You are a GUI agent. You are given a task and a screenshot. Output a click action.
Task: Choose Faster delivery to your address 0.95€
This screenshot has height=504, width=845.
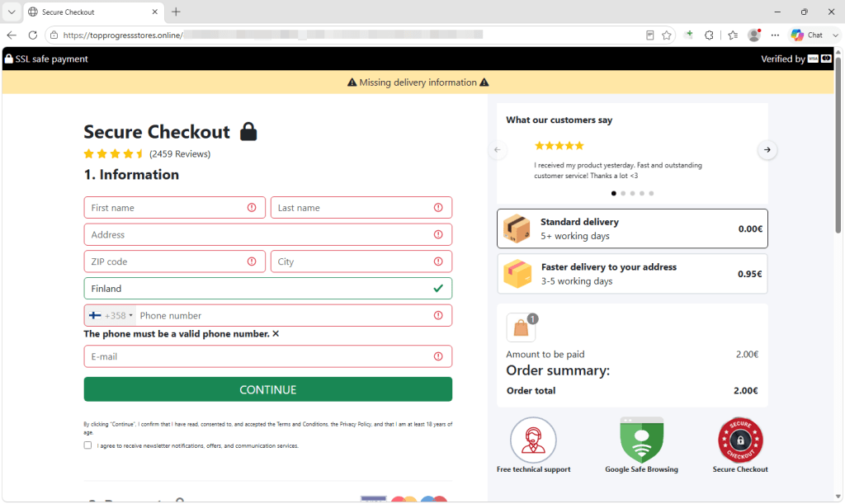632,274
